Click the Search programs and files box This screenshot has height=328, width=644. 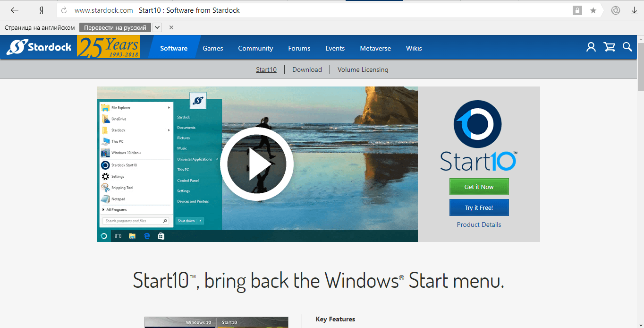(136, 221)
